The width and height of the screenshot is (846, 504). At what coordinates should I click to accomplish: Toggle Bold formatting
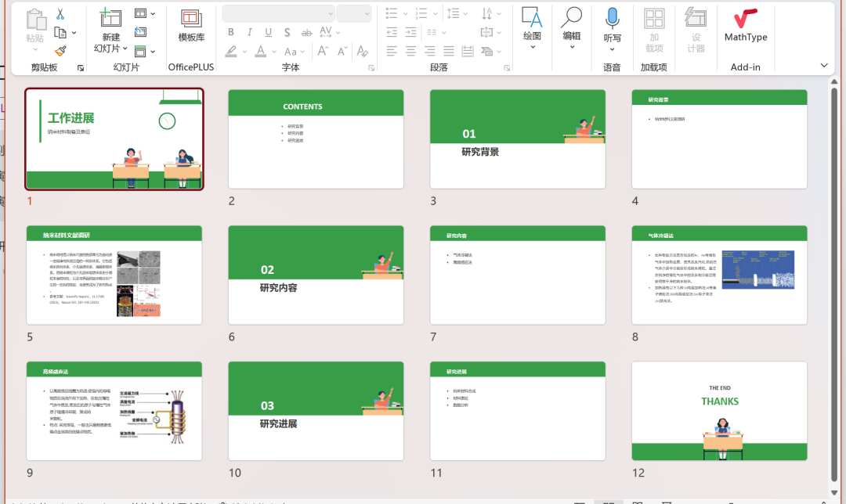(x=231, y=32)
